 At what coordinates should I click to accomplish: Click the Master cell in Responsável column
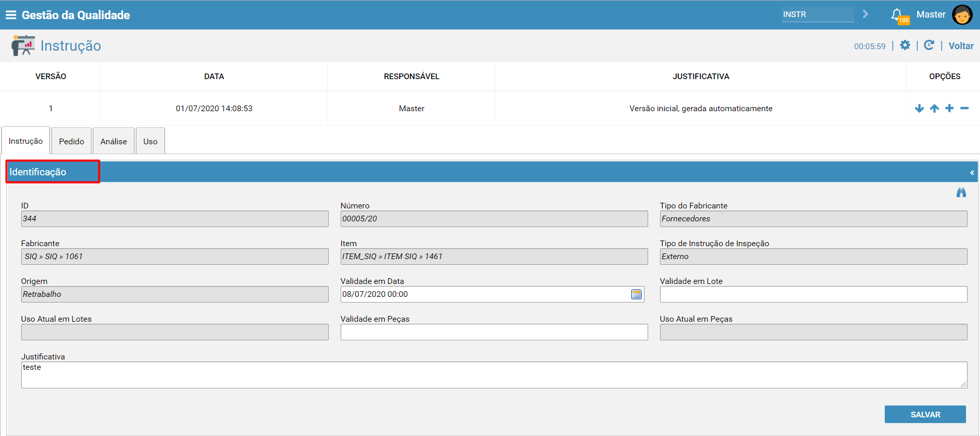pos(412,109)
